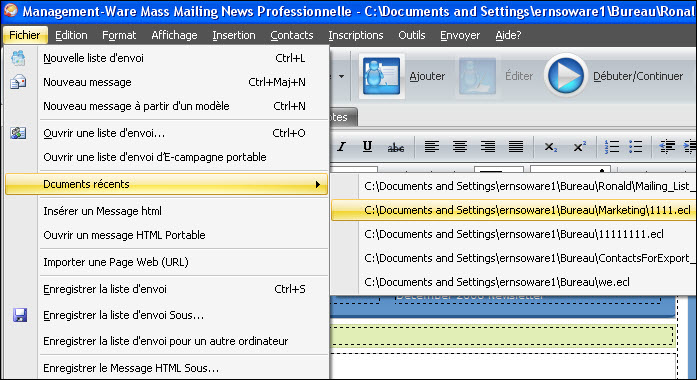Open recent file Marketing\1111.ecl

[x=513, y=210]
